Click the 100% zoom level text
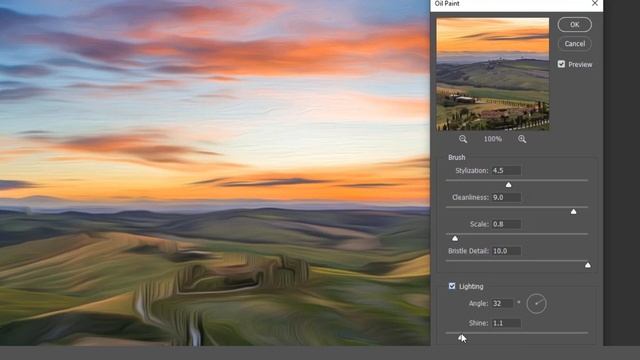Image resolution: width=640 pixels, height=360 pixels. [493, 139]
